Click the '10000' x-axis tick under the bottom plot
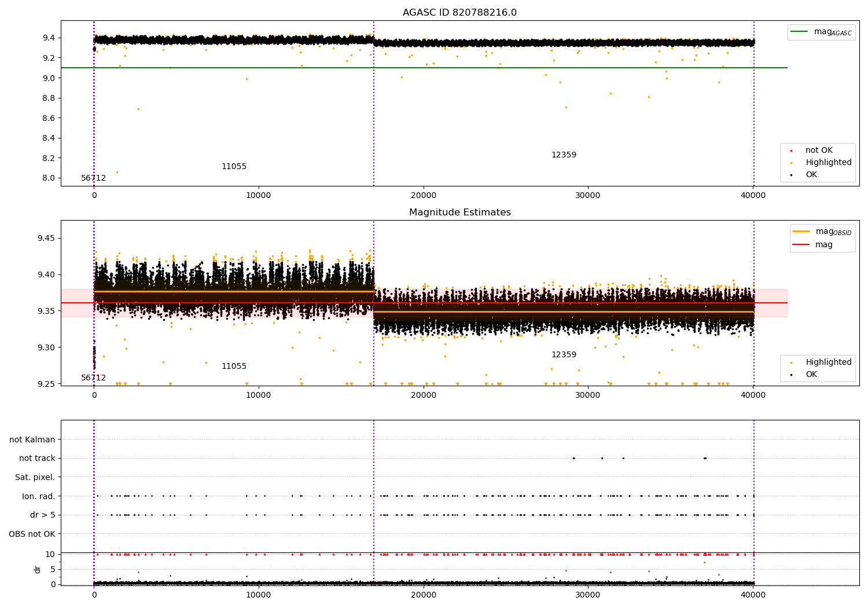The image size is (868, 608). 259,595
